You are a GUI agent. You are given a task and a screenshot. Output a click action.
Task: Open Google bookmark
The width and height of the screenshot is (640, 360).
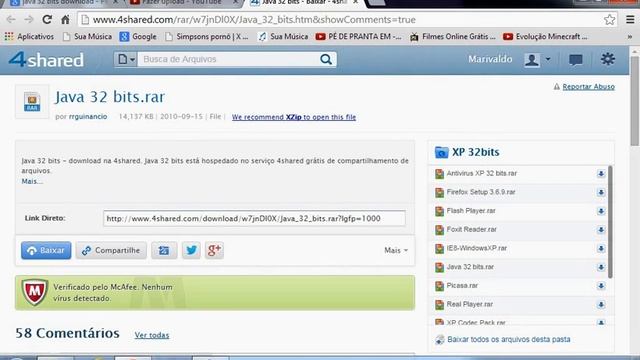click(138, 37)
